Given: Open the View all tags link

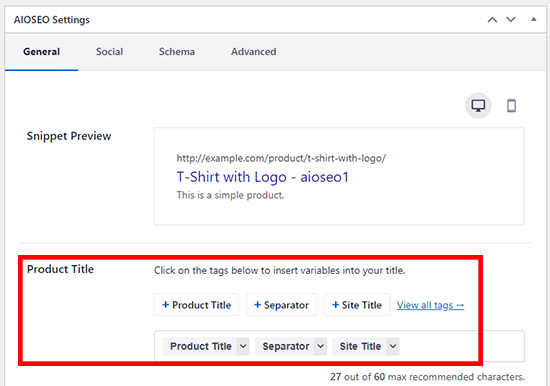Looking at the screenshot, I should tap(430, 305).
